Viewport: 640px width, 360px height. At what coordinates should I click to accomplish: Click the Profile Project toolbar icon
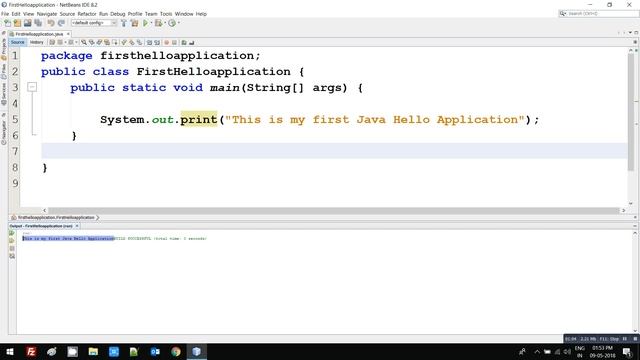pyautogui.click(x=172, y=23)
